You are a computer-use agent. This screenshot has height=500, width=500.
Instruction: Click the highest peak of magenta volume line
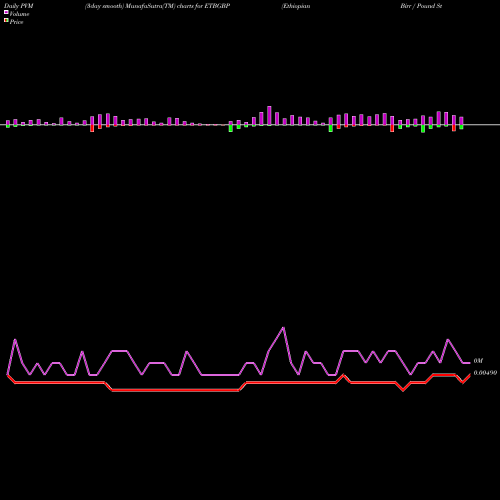pos(283,328)
